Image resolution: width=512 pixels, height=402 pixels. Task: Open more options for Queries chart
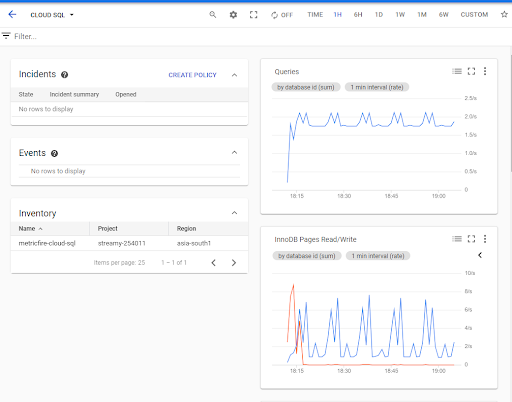click(x=485, y=71)
